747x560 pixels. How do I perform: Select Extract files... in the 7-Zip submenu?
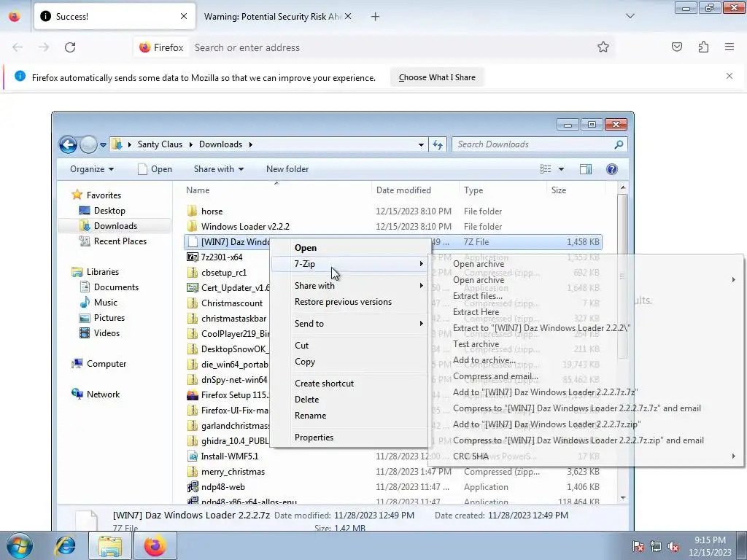(477, 296)
